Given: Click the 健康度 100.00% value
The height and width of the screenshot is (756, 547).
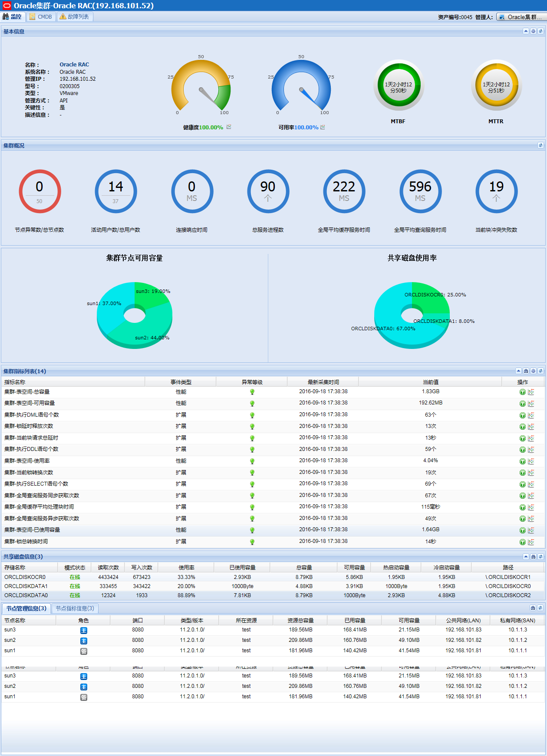Looking at the screenshot, I should [x=211, y=127].
